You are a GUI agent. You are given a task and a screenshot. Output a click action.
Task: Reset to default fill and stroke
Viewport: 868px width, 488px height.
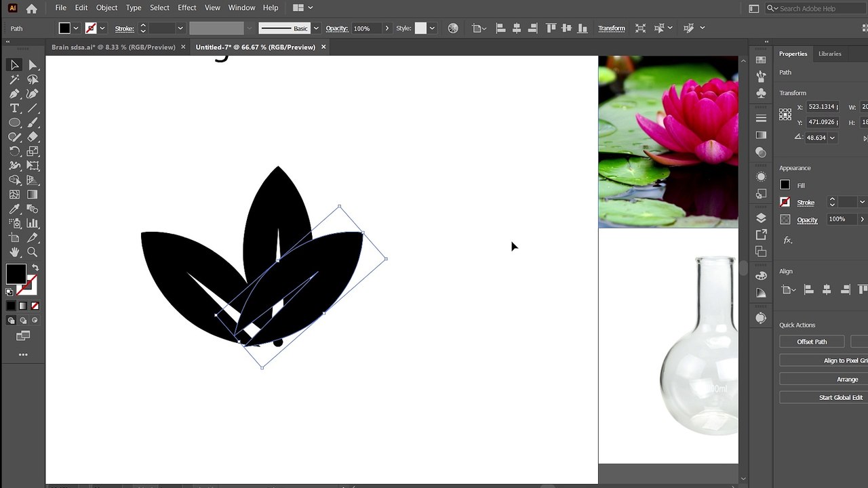coord(9,292)
